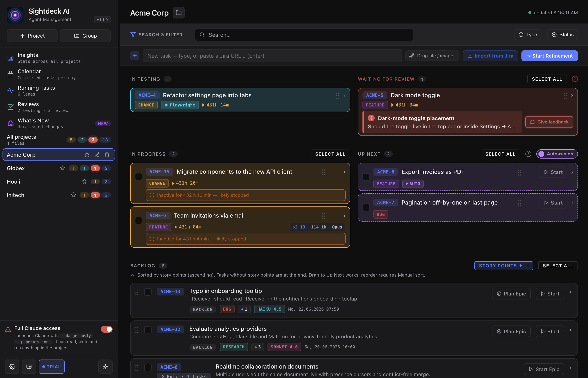The height and width of the screenshot is (378, 588).
Task: Check the ACME-15 task checkbox
Action: [139, 176]
